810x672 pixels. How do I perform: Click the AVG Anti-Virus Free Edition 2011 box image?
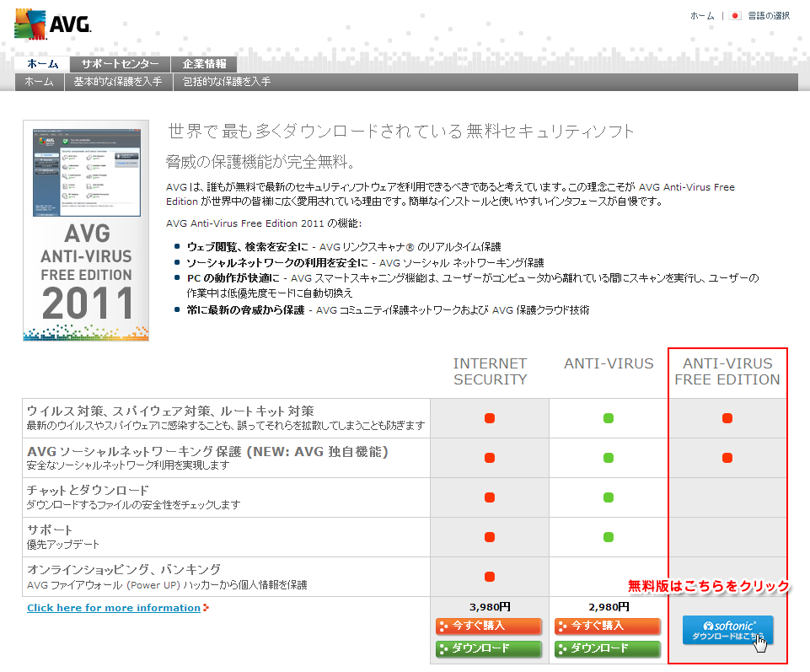(86, 230)
